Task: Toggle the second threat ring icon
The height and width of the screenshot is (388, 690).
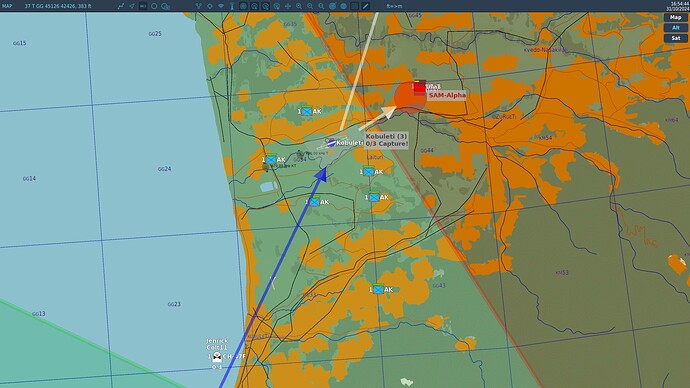Action: (x=254, y=6)
